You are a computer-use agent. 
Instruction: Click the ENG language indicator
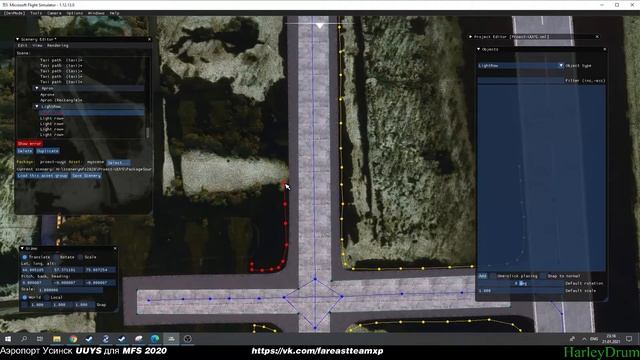click(x=594, y=339)
